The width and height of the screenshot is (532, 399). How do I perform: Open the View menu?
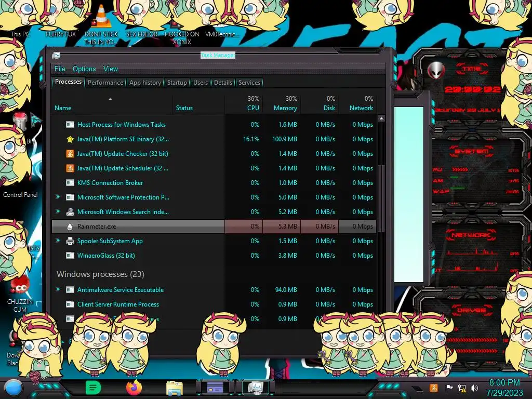click(x=111, y=69)
